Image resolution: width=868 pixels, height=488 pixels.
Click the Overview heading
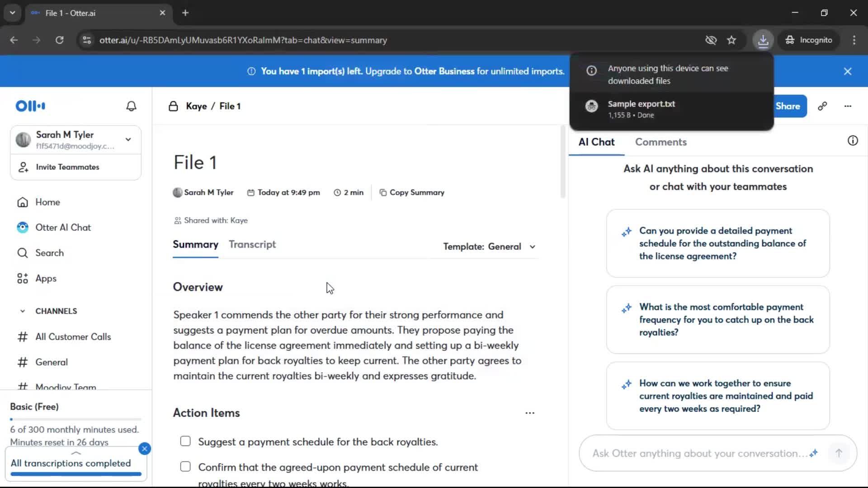pos(198,287)
